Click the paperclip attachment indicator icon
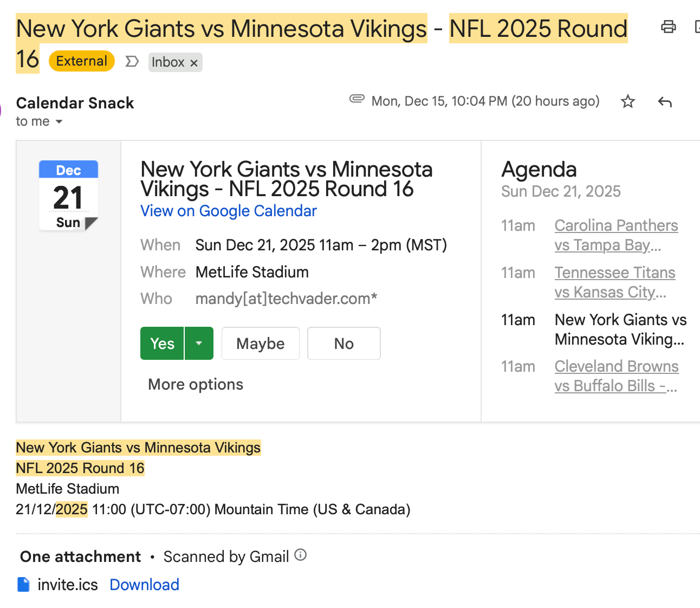700x608 pixels. (357, 99)
